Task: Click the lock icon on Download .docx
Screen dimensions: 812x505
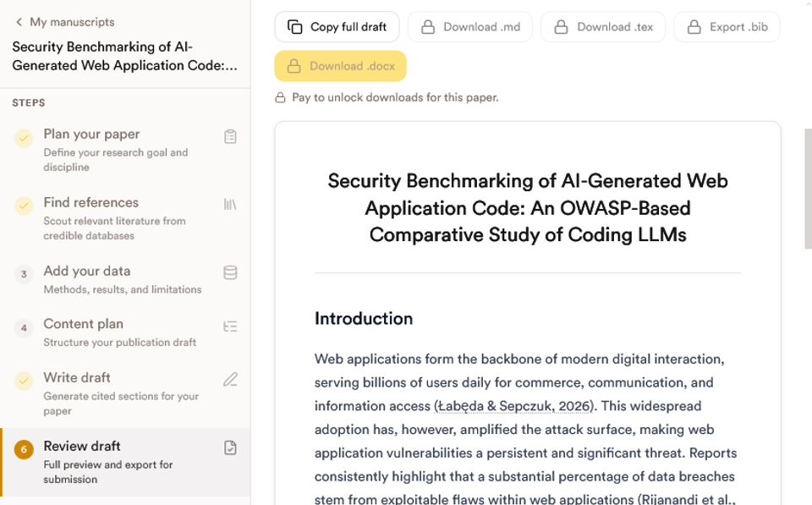Action: [294, 66]
